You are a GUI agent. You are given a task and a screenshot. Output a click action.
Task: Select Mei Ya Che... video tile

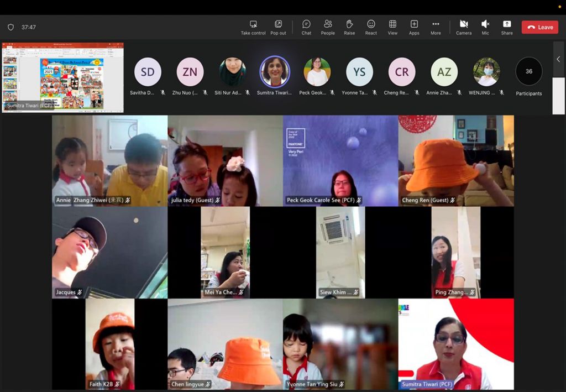click(x=226, y=253)
